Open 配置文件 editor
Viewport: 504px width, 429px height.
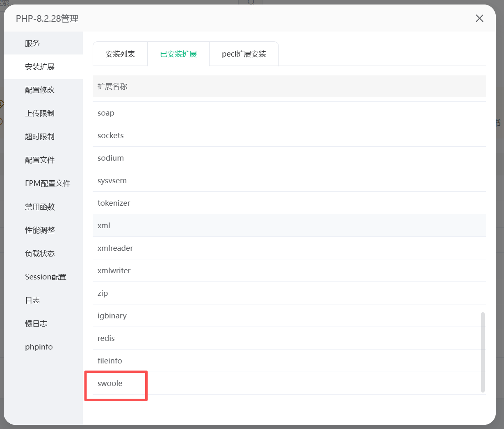(x=40, y=160)
